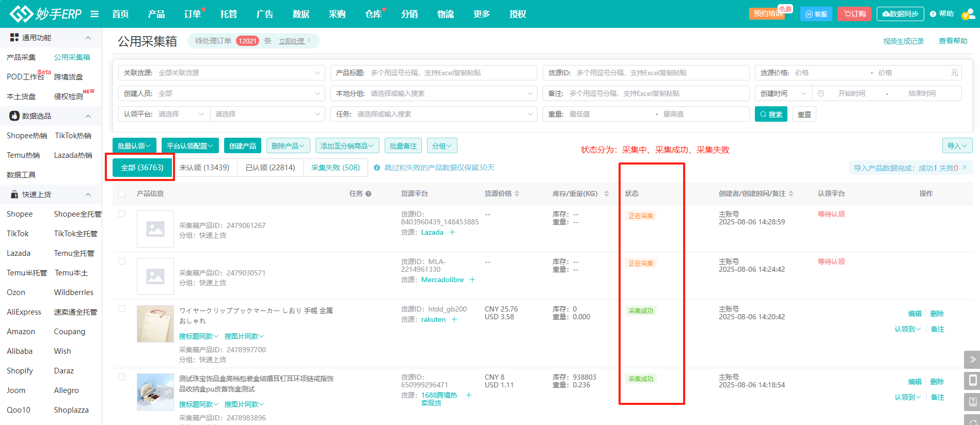
Task: Click the 立即处理 link
Action: click(292, 41)
